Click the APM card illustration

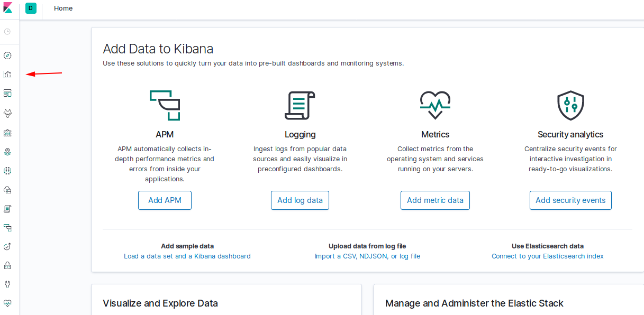(x=165, y=105)
